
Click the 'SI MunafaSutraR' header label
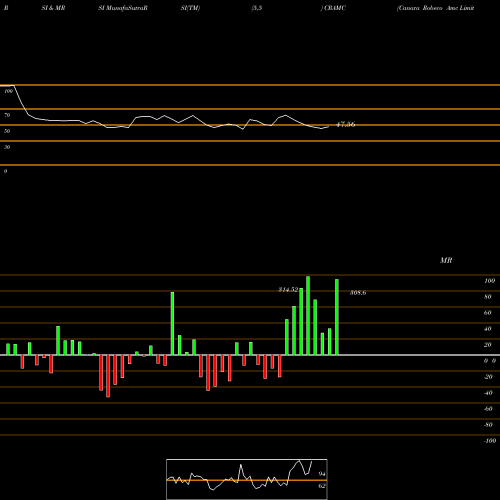pyautogui.click(x=123, y=8)
